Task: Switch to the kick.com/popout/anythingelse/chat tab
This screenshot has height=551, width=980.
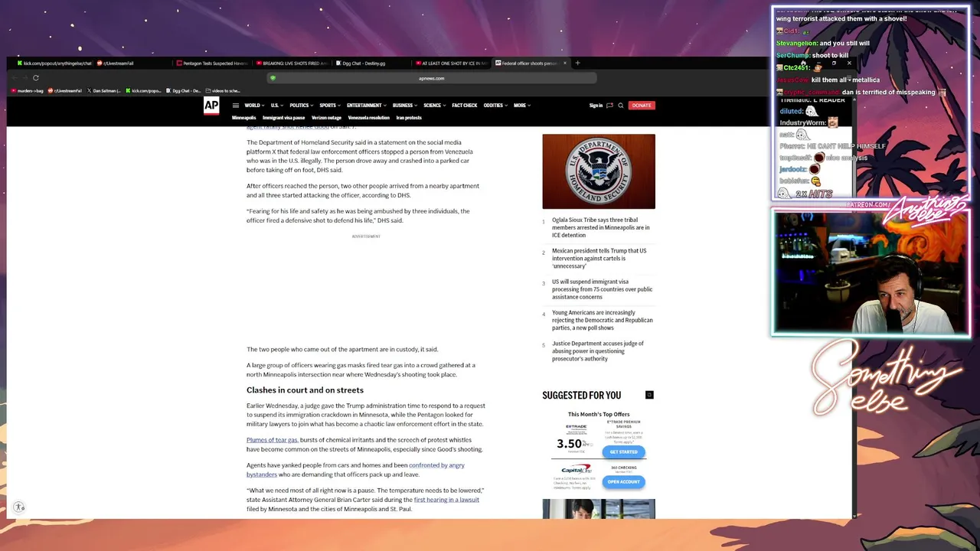Action: point(54,64)
